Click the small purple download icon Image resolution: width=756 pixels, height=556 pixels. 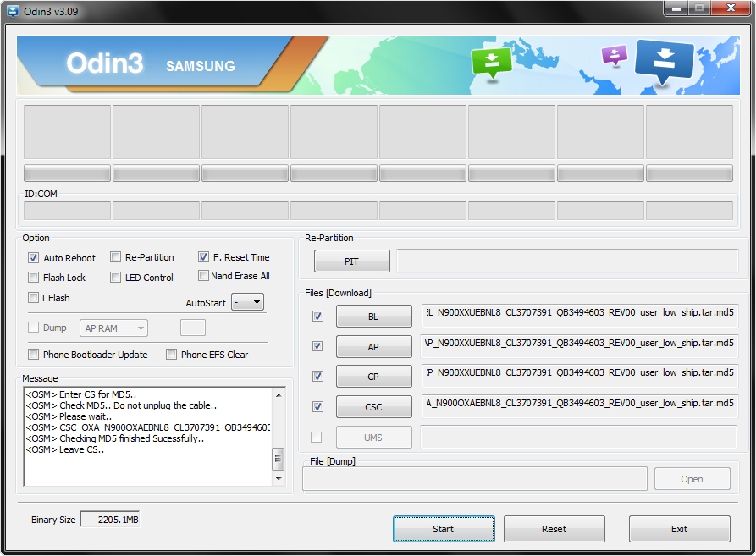click(614, 56)
